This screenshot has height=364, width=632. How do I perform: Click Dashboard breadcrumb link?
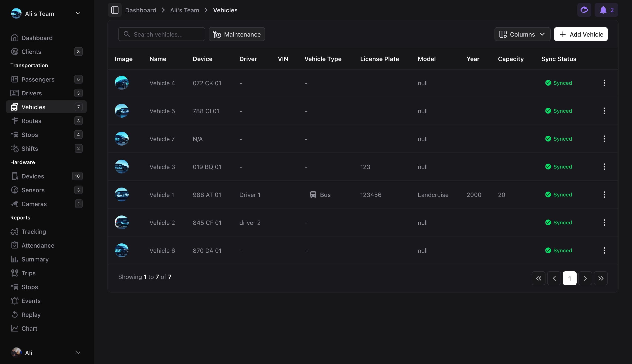click(140, 10)
